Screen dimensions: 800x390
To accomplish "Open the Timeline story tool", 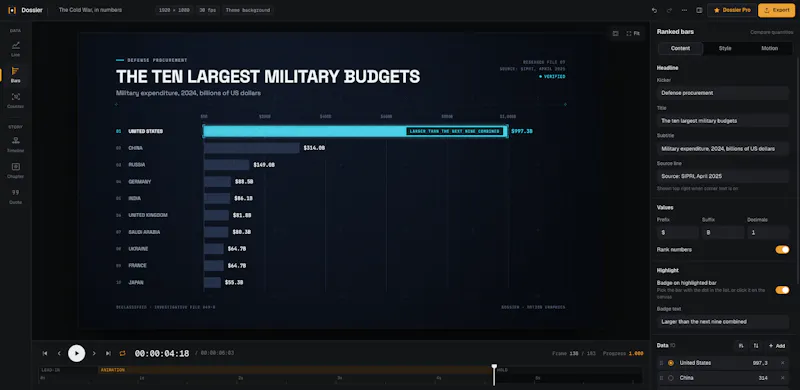I will pyautogui.click(x=15, y=144).
